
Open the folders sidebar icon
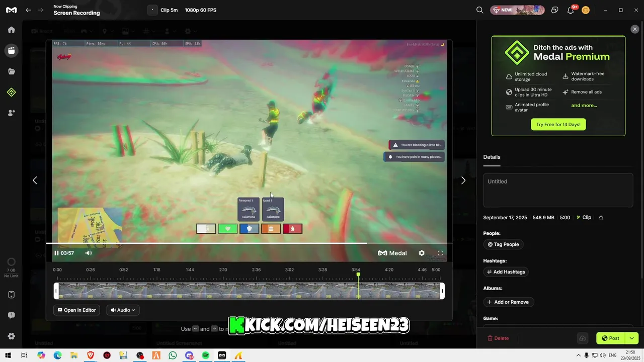coord(11,71)
